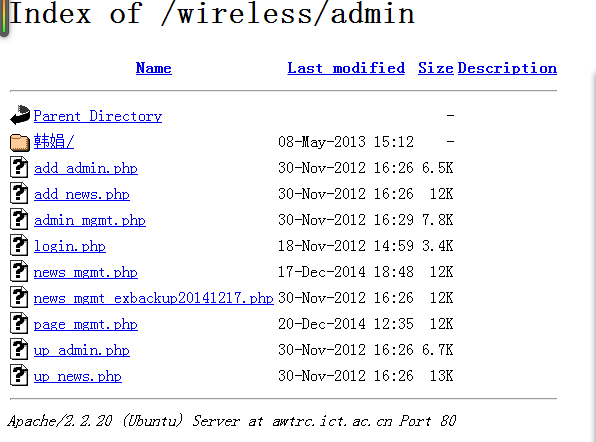Click the file icon beside page_mgmt.php

(x=19, y=323)
